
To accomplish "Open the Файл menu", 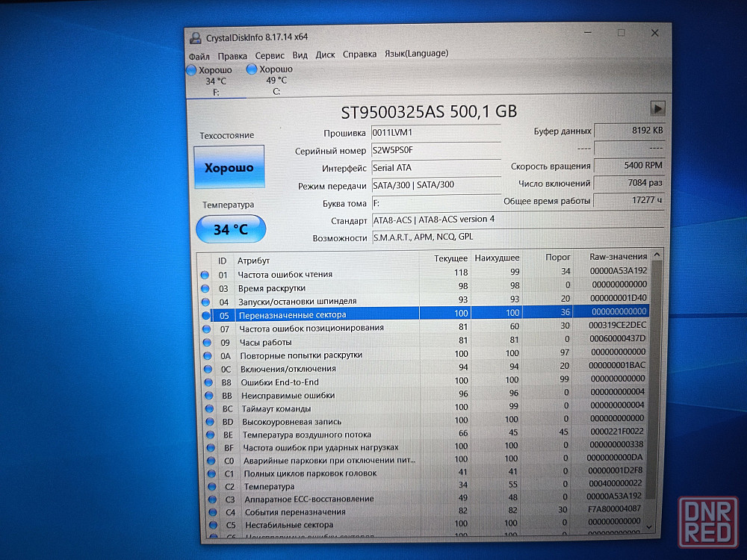I will pyautogui.click(x=199, y=56).
